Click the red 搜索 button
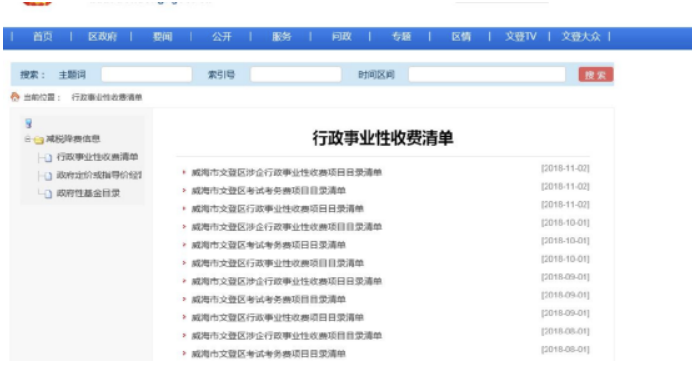This screenshot has width=692, height=365. [596, 75]
